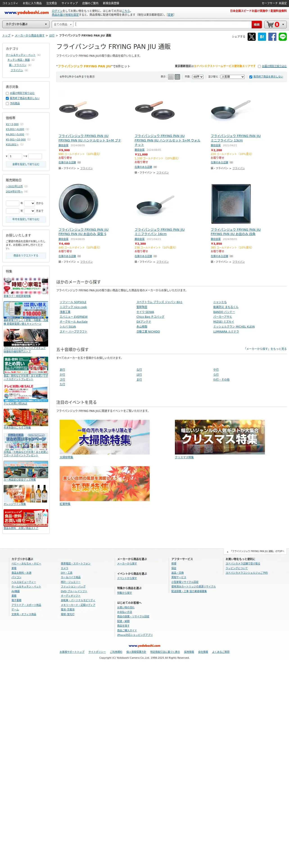
Task: Open the クリスマス特集 banner image
Action: (220, 437)
